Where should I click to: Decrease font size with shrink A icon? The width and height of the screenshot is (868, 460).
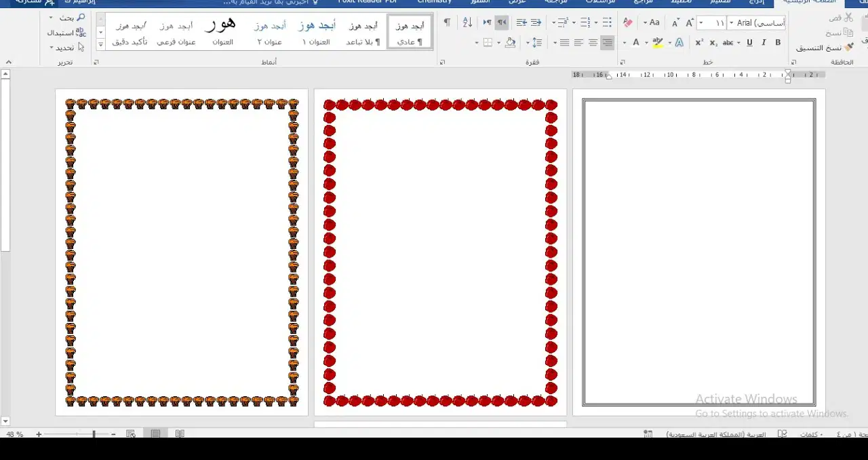[x=675, y=23]
